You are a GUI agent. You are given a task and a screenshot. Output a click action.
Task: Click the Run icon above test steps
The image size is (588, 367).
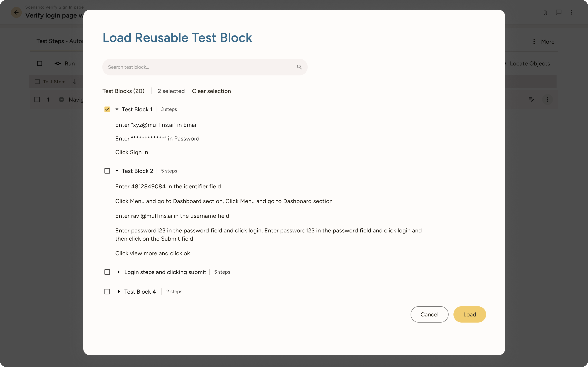(58, 63)
